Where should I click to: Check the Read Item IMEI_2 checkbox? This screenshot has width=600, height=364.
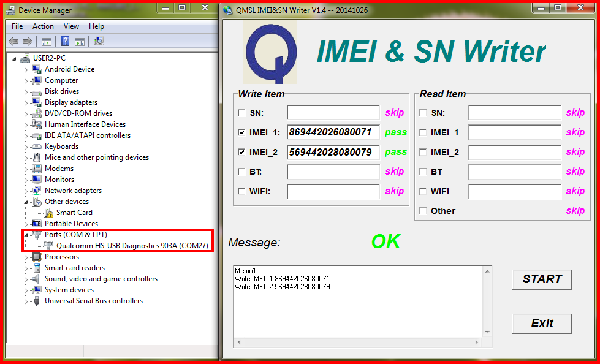(x=423, y=153)
